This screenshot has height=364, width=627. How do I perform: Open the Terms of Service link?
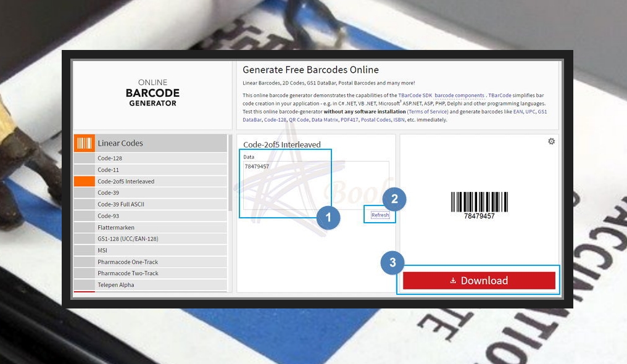[x=428, y=112]
